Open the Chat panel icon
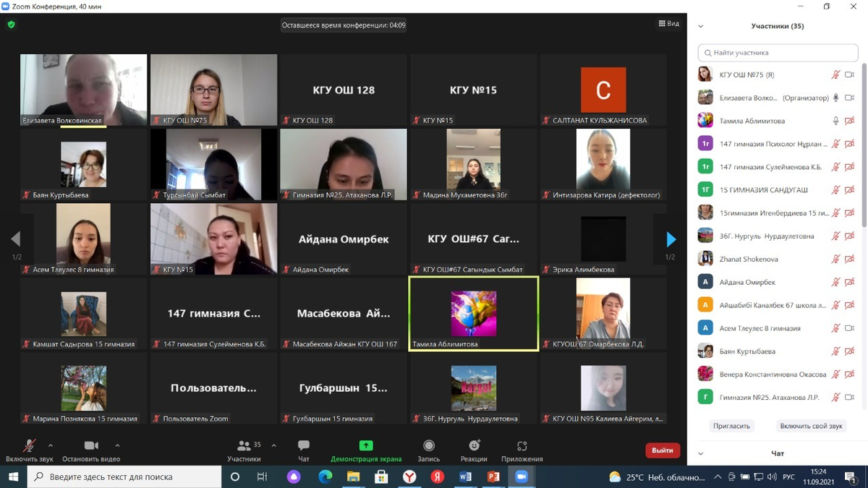The height and width of the screenshot is (488, 868). click(x=304, y=446)
